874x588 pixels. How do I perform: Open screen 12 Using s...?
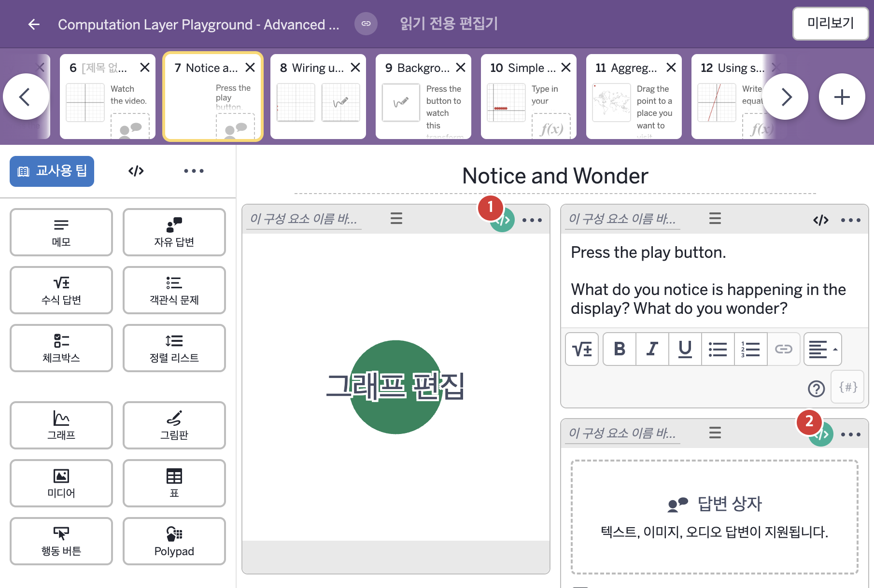(x=729, y=97)
